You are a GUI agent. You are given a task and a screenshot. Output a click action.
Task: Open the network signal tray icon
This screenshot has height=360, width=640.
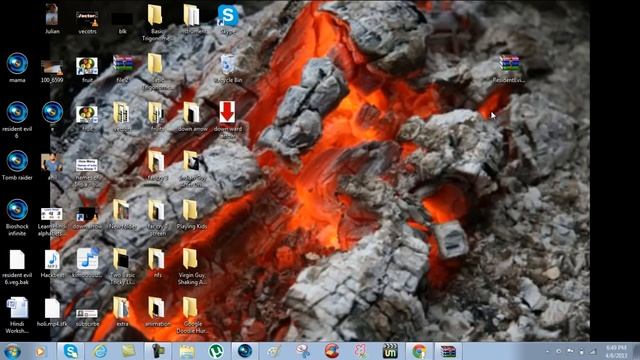click(593, 351)
